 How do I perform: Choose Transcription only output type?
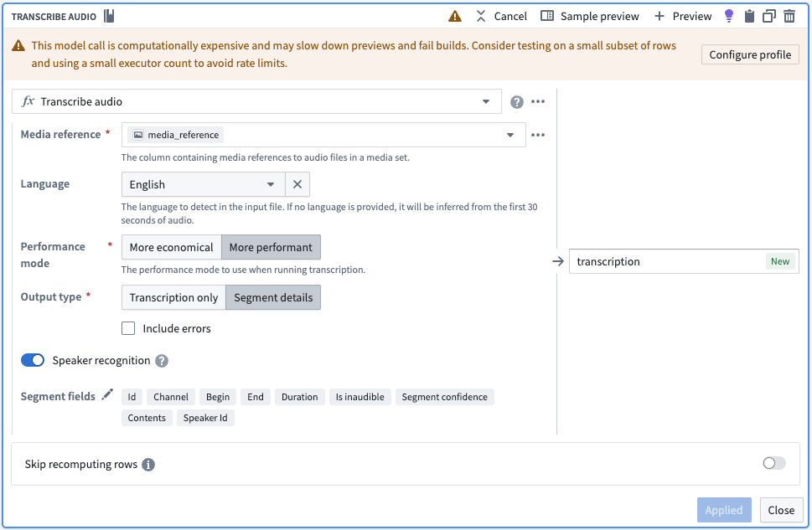pos(173,297)
